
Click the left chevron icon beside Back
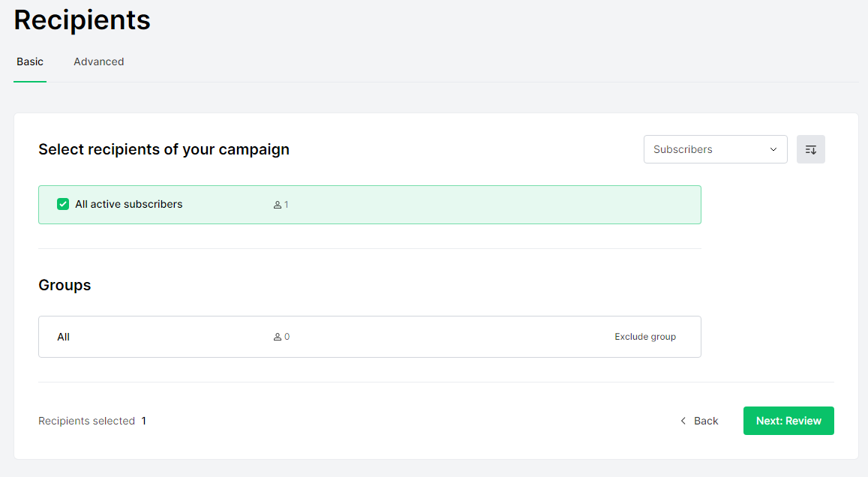[683, 421]
